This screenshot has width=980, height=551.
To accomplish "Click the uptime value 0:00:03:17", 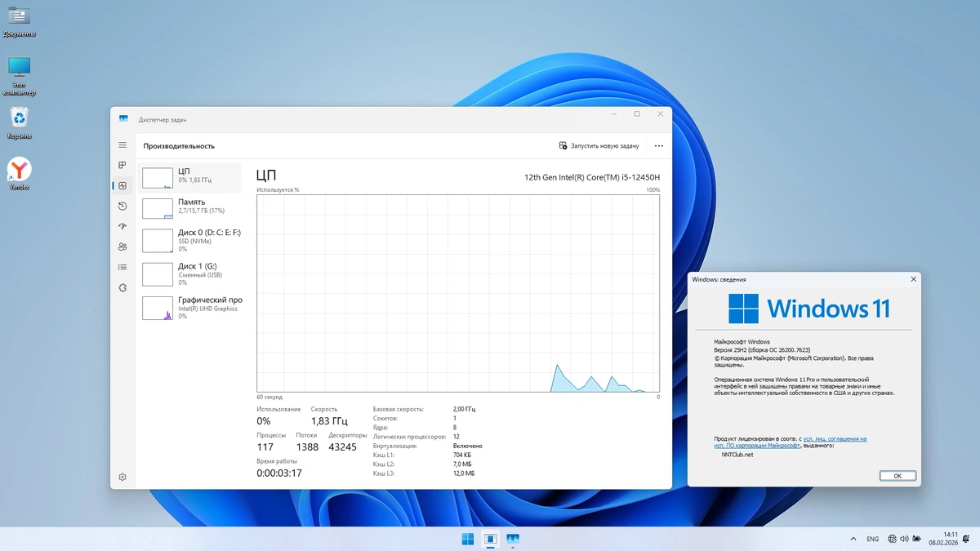I will 279,473.
